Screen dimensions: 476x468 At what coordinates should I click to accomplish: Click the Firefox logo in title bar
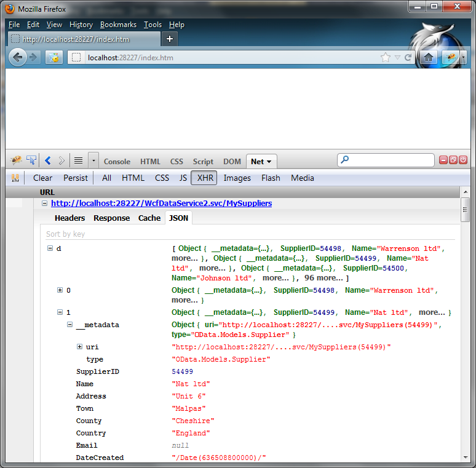[10, 9]
